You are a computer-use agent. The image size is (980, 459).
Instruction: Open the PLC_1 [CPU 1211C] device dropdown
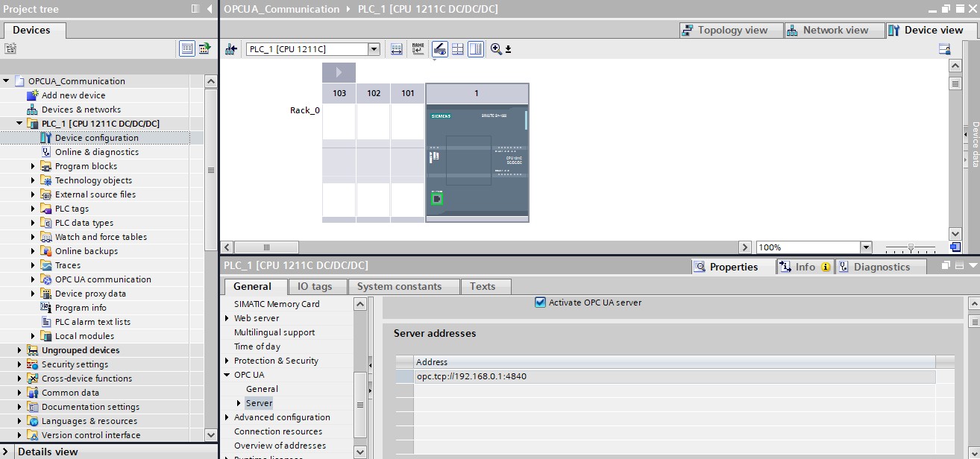374,49
